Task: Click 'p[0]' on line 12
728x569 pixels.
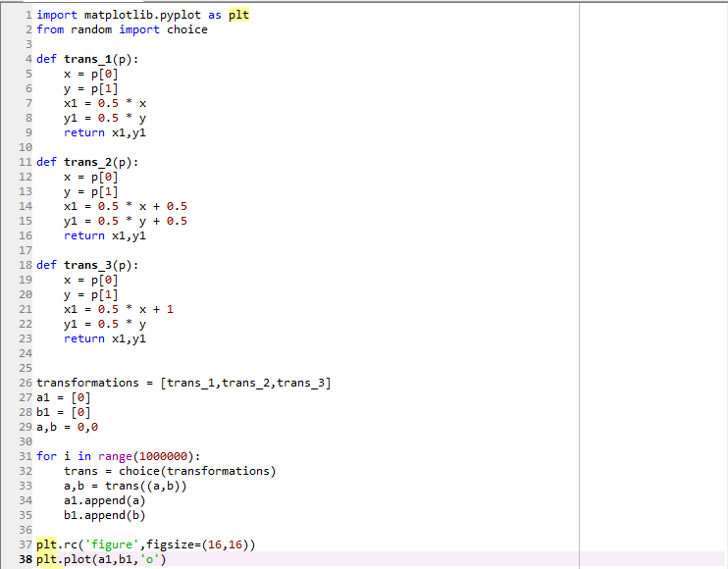Action: (104, 177)
